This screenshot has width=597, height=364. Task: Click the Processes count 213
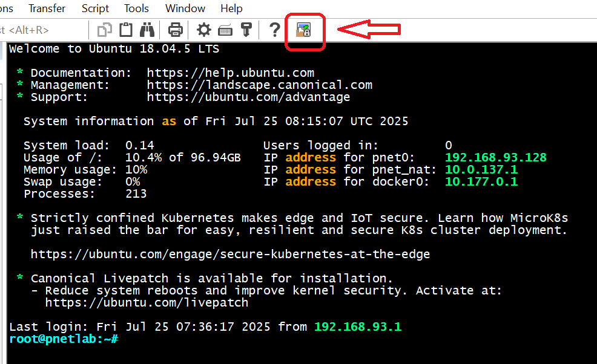(136, 194)
